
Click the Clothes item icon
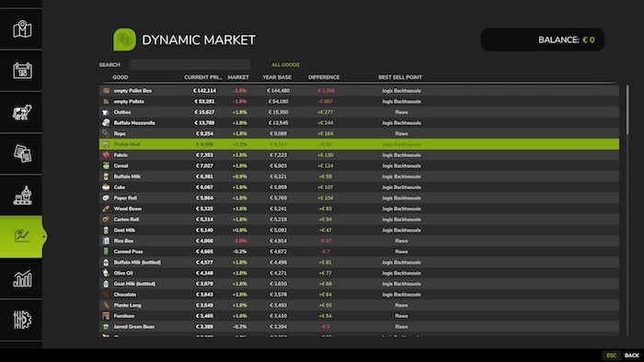coord(106,112)
